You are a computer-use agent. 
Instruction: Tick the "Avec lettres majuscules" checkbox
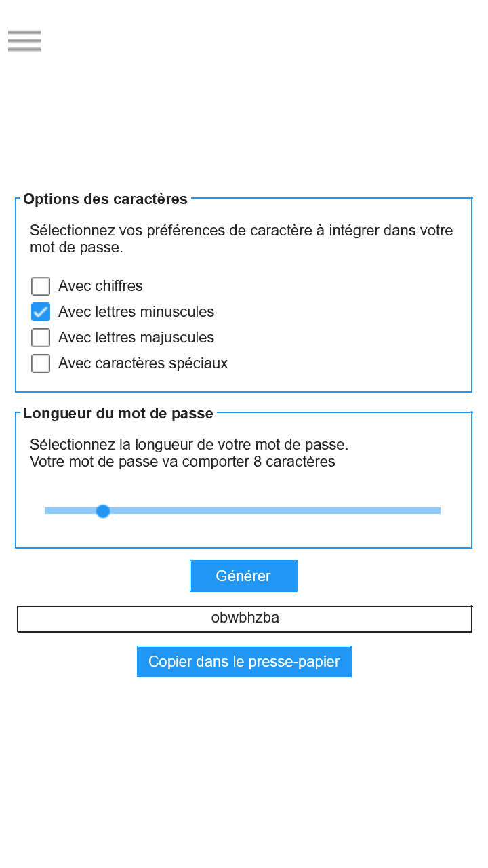[41, 338]
